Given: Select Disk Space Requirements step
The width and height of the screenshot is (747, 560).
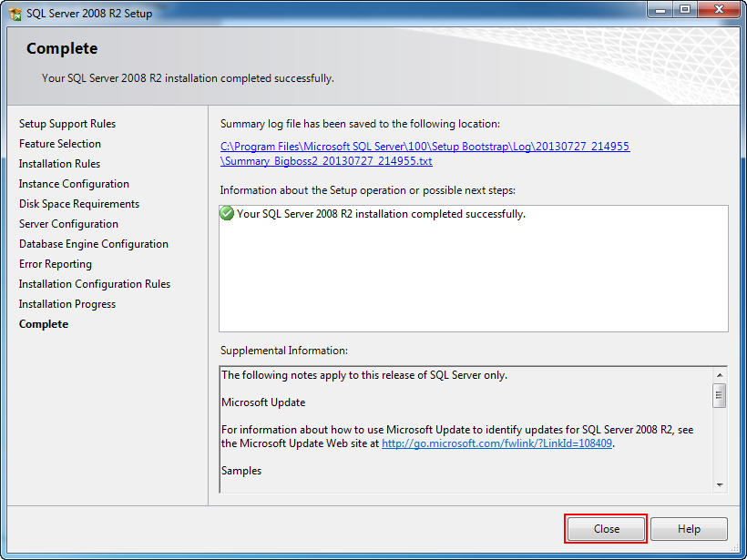Looking at the screenshot, I should (79, 204).
